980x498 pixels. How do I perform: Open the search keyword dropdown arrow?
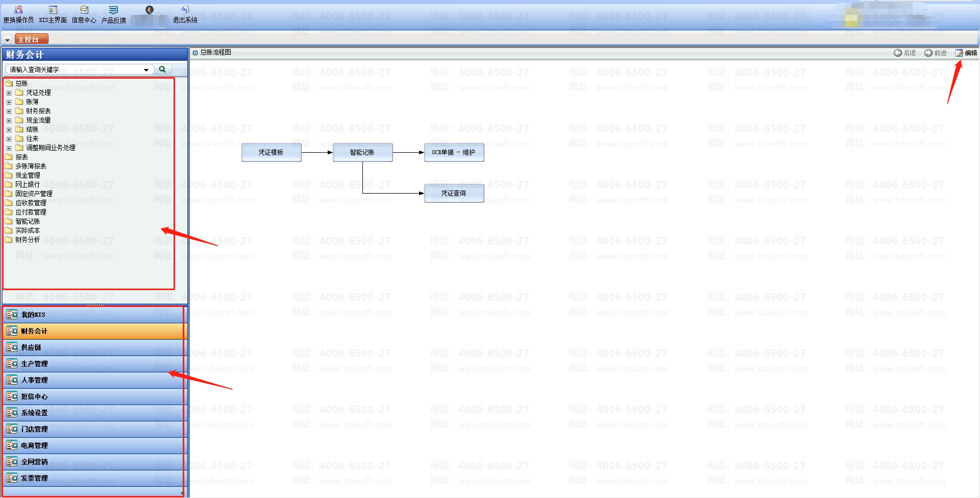point(146,69)
